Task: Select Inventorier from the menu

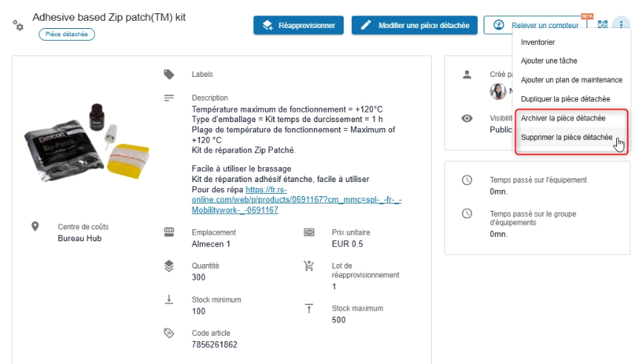Action: (538, 42)
